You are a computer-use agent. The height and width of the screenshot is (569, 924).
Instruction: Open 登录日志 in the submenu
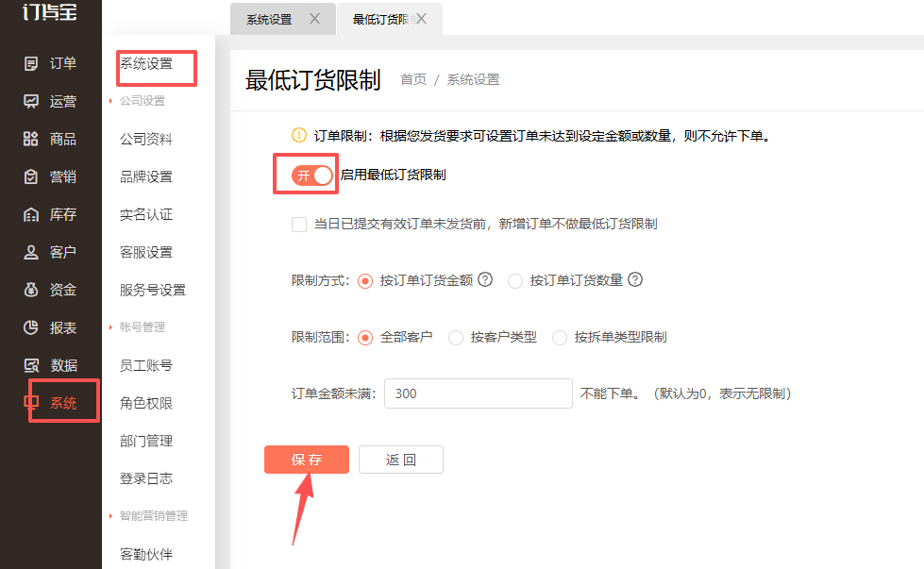[146, 478]
